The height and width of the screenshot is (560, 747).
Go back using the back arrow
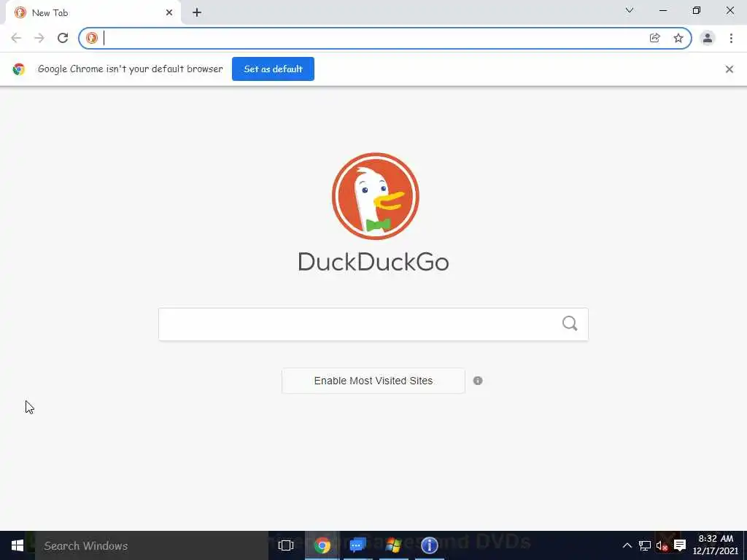16,38
